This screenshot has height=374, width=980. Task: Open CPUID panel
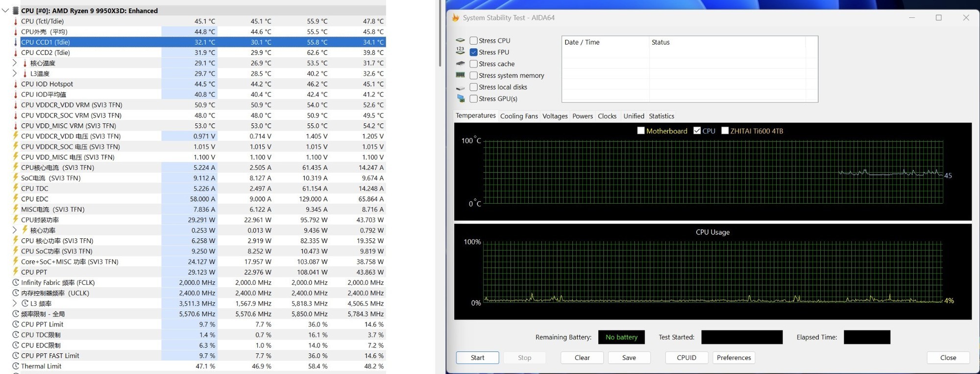coord(686,357)
